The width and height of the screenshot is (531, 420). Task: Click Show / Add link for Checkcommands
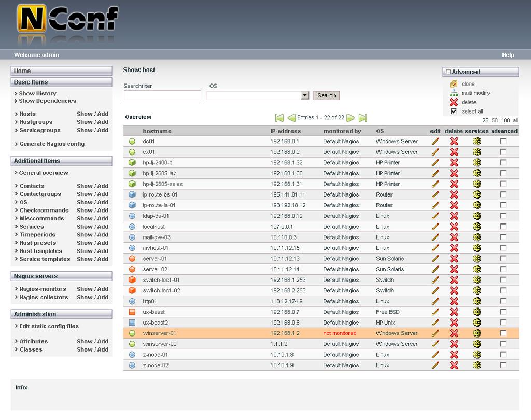(x=92, y=211)
